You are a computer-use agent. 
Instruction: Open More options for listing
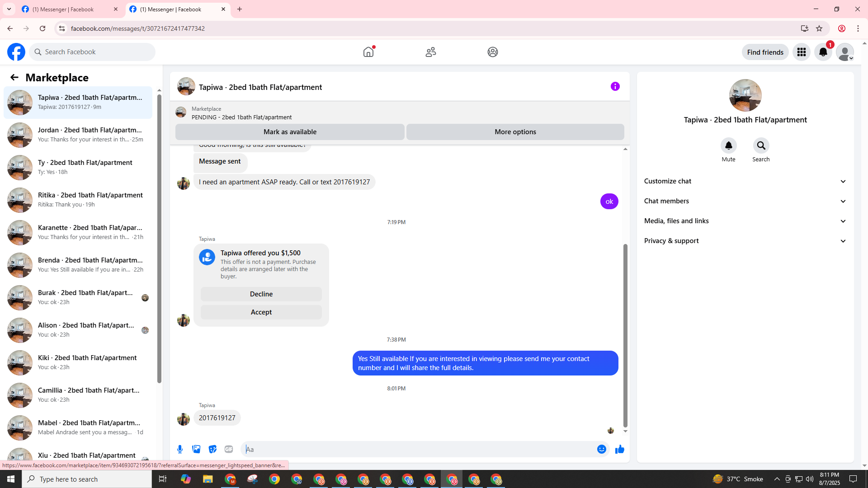coord(515,132)
